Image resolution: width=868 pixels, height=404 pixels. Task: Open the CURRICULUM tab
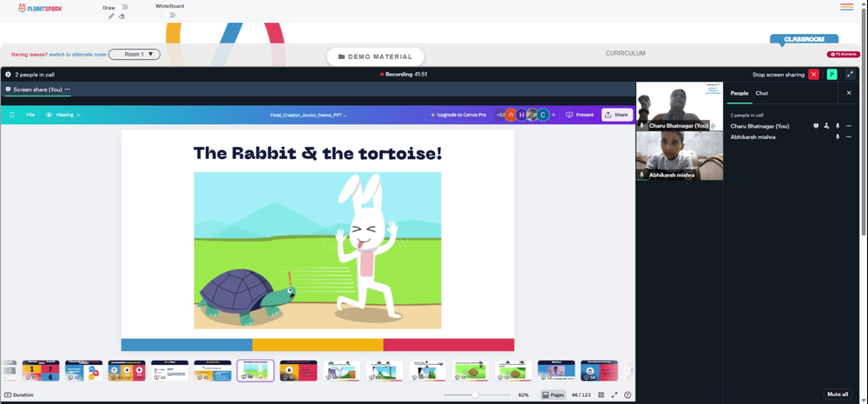625,53
